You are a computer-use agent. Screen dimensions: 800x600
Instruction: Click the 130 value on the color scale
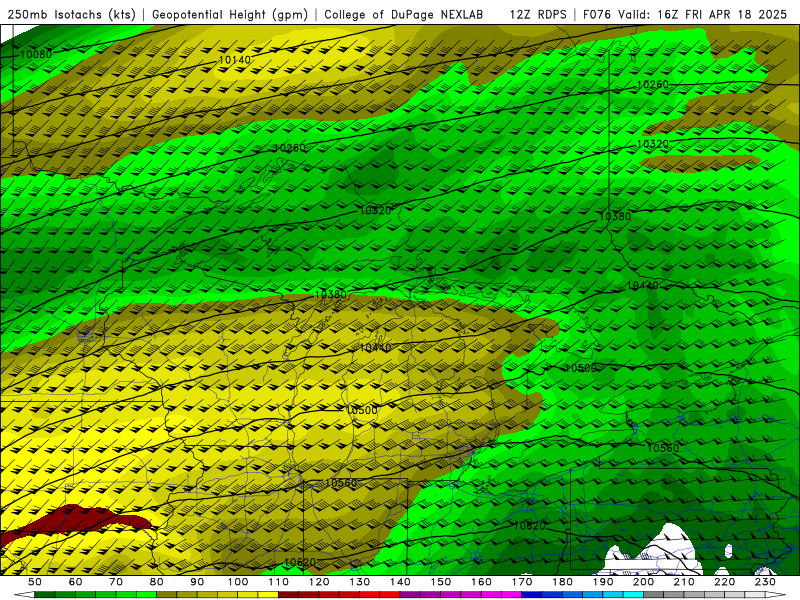pyautogui.click(x=359, y=582)
